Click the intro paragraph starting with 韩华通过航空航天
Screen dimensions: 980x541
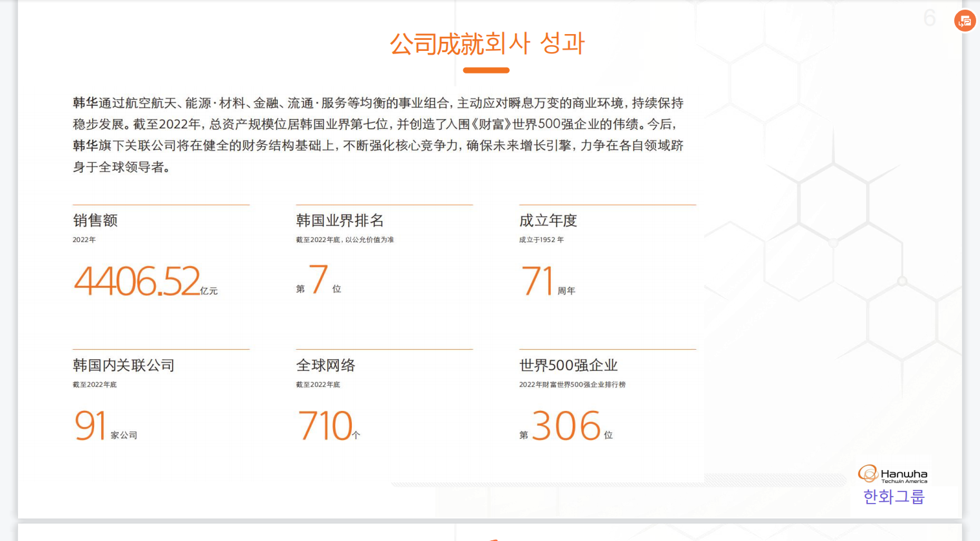click(378, 135)
